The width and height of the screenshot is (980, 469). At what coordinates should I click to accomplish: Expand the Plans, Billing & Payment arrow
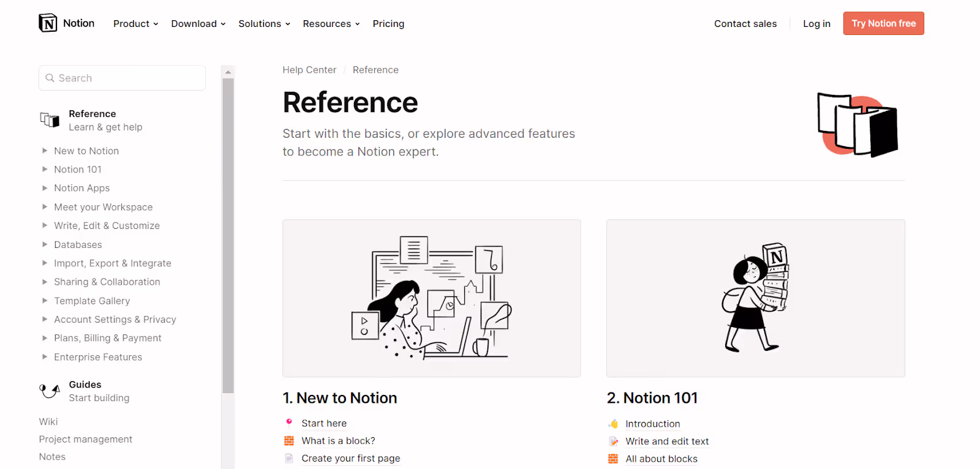point(45,338)
